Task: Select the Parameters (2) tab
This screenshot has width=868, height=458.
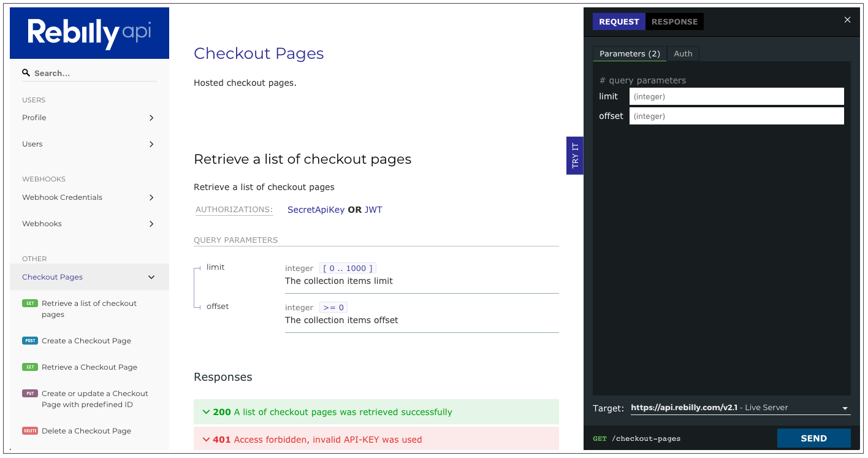Action: [630, 54]
